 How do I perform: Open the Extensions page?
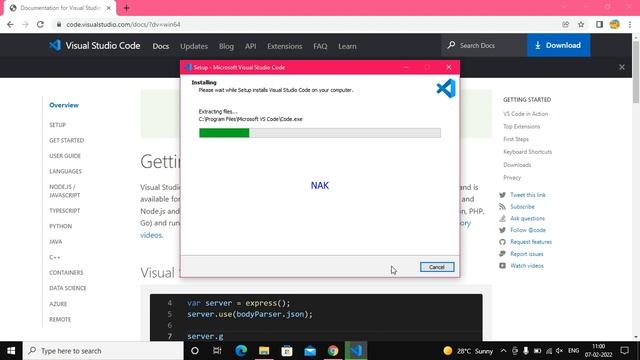pyautogui.click(x=284, y=46)
